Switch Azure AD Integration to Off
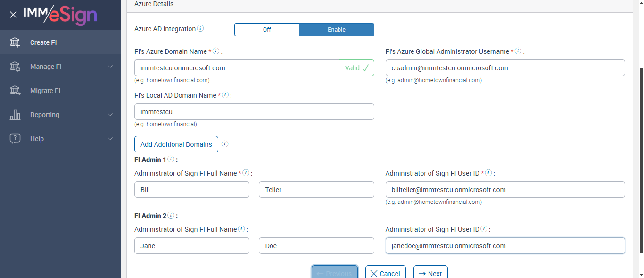This screenshot has width=644, height=278. pyautogui.click(x=267, y=30)
